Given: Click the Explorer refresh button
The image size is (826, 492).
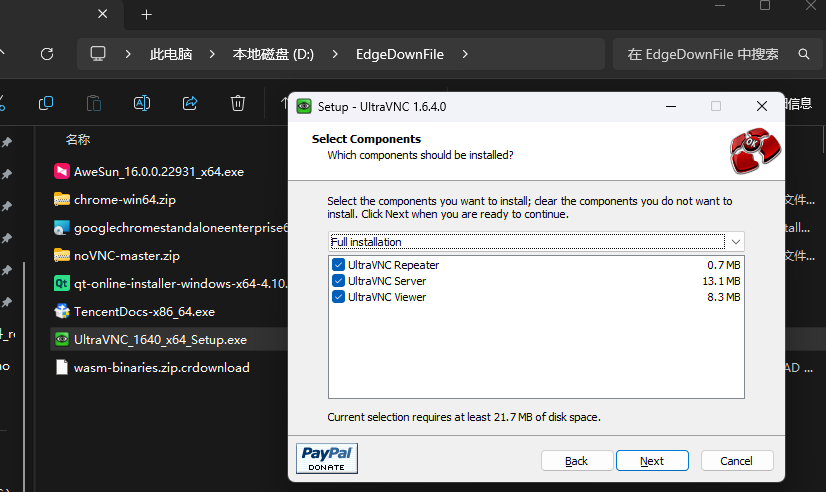Looking at the screenshot, I should 47,54.
